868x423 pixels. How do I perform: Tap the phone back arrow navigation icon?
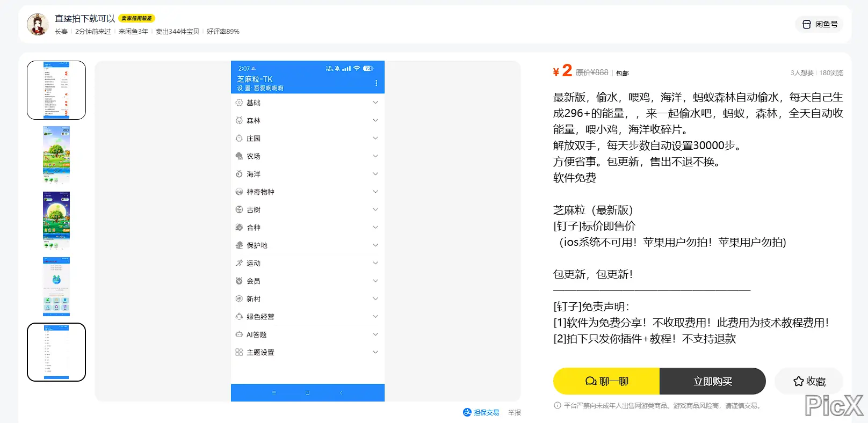tap(341, 393)
